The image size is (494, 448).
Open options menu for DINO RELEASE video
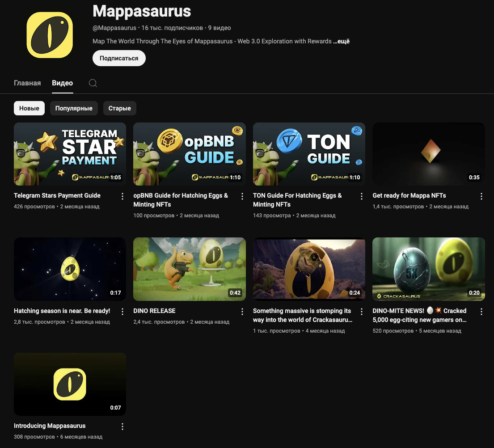pos(242,311)
